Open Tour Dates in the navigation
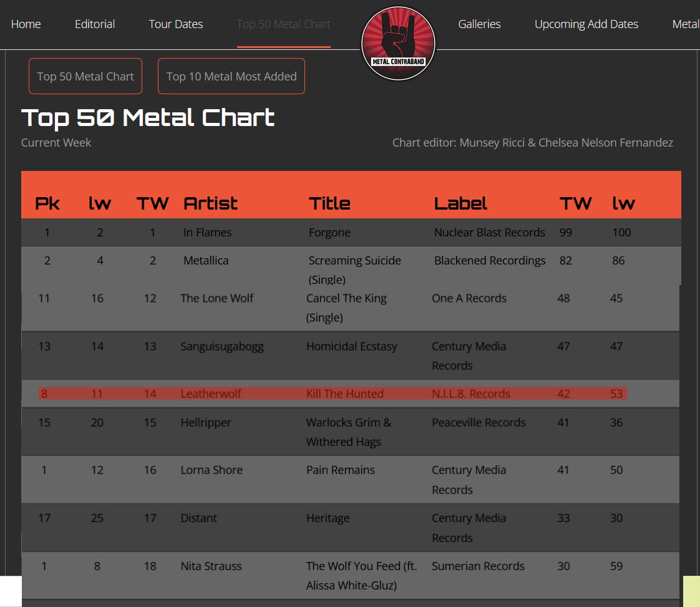Screen dimensions: 700x607 176,24
